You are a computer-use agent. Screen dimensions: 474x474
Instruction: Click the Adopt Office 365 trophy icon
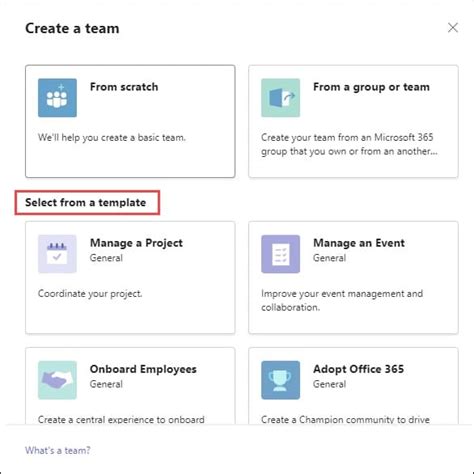pyautogui.click(x=280, y=380)
